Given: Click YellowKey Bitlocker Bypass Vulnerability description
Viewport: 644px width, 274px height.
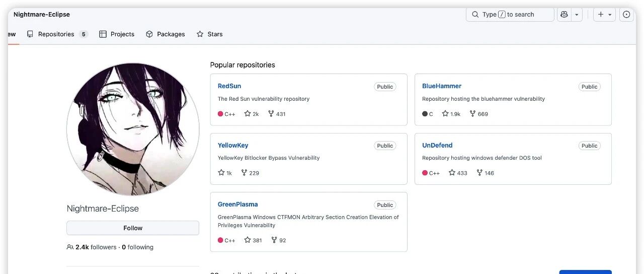Looking at the screenshot, I should pyautogui.click(x=269, y=158).
